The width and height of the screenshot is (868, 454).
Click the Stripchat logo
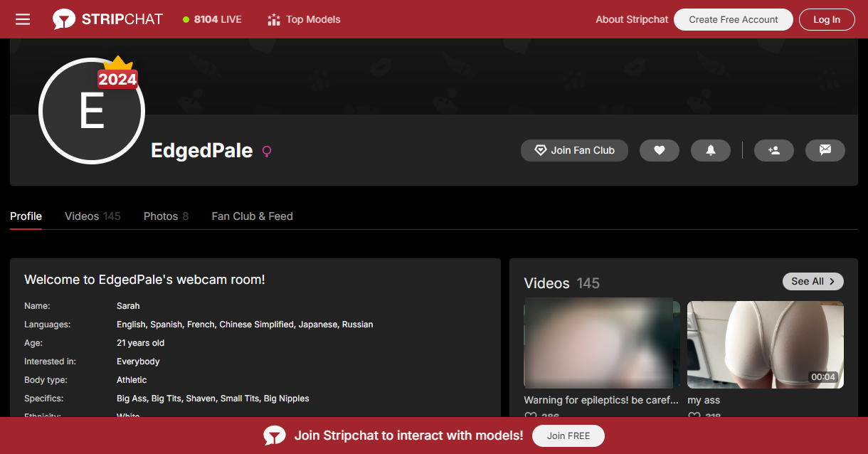pyautogui.click(x=108, y=19)
